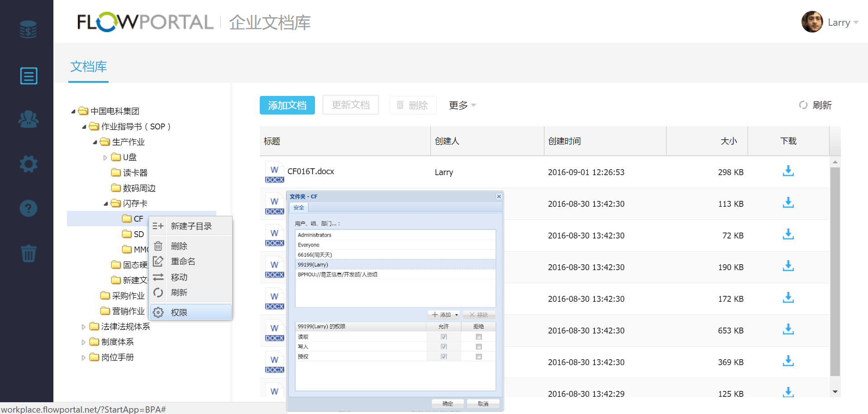This screenshot has height=414, width=868.
Task: Download the CF016T.docx file
Action: (788, 171)
